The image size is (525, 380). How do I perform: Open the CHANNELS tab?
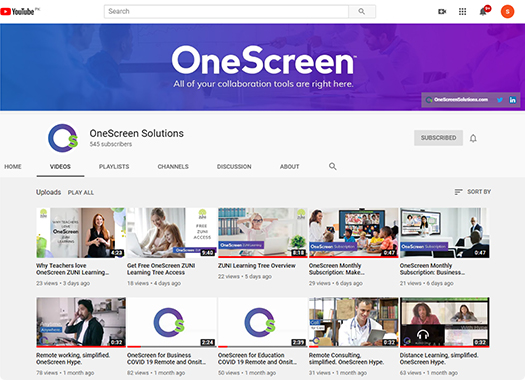(173, 167)
